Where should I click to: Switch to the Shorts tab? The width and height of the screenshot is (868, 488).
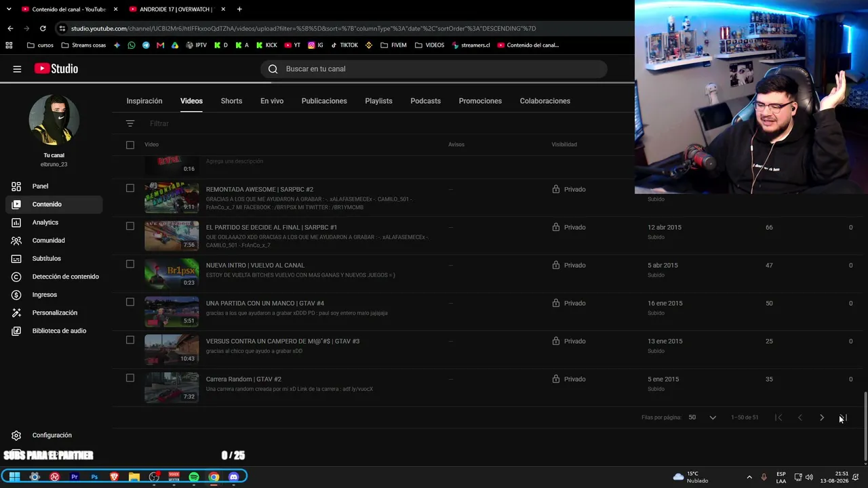[231, 101]
